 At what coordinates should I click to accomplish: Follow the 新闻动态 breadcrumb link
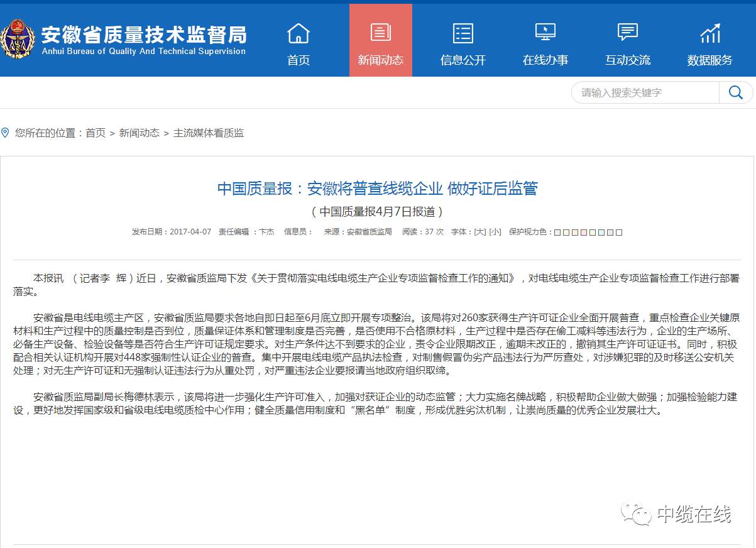[140, 133]
